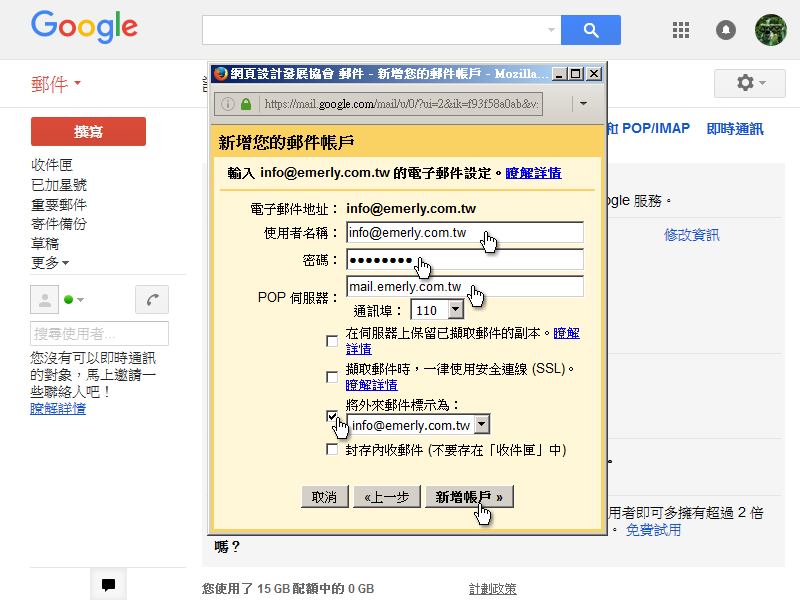Open the Google notifications bell
This screenshot has height=600, width=800.
click(726, 30)
